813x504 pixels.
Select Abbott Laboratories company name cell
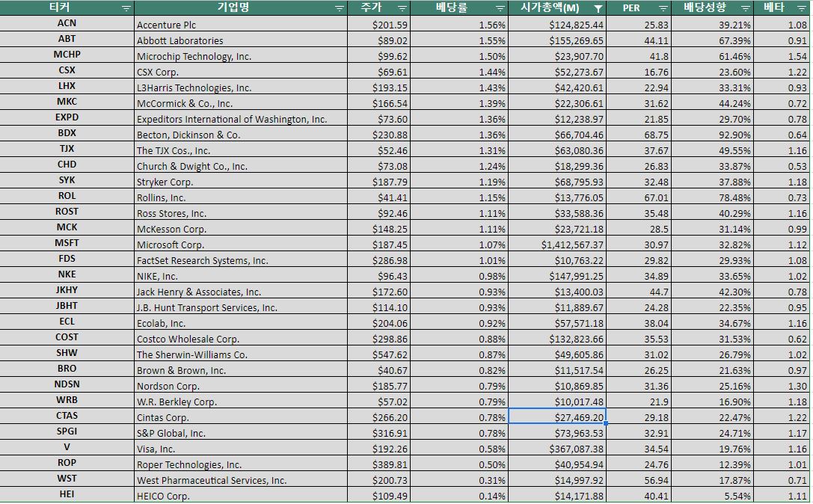[241, 40]
